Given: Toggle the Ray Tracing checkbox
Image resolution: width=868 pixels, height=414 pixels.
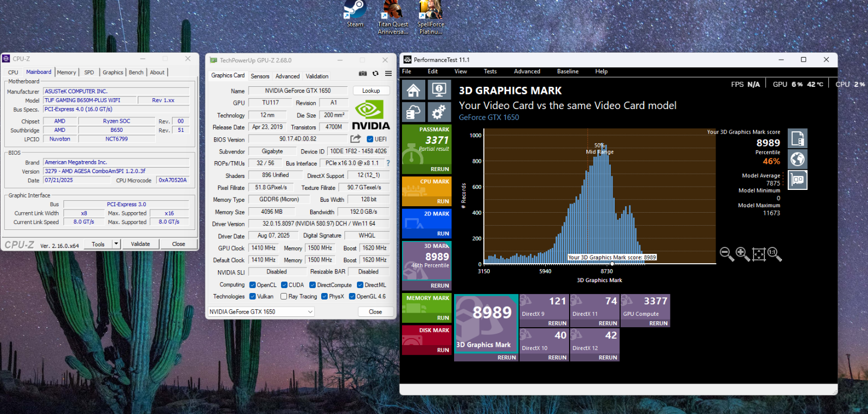Looking at the screenshot, I should 284,297.
